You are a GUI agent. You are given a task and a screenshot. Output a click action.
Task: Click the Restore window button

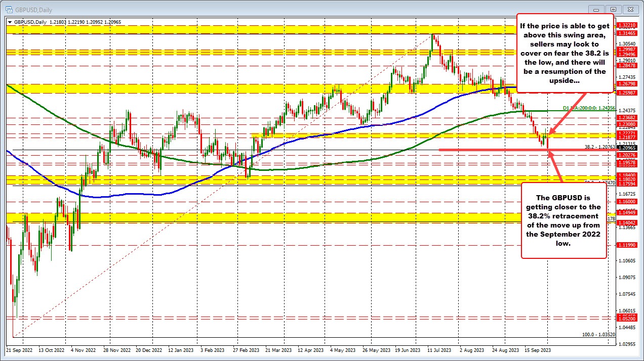[613, 9]
